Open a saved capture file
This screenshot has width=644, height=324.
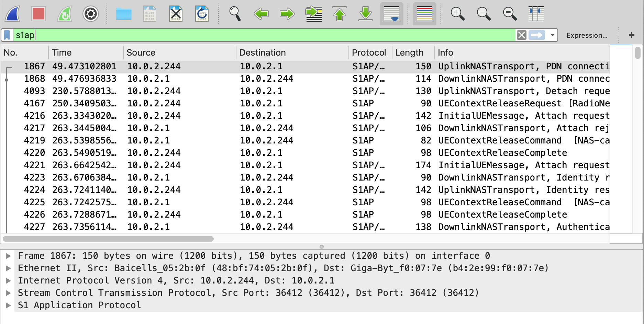coord(123,14)
